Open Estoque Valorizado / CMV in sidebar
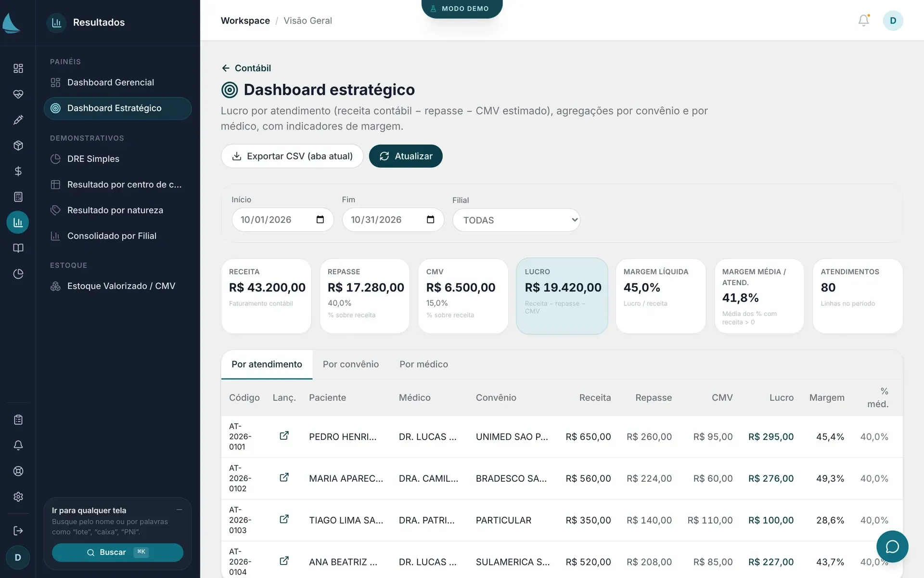This screenshot has height=578, width=924. click(x=117, y=286)
